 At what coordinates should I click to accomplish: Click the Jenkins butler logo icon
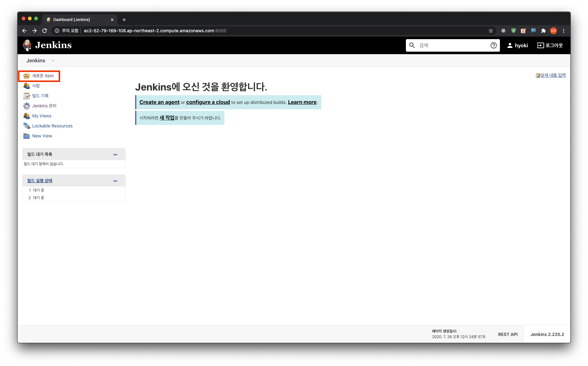pyautogui.click(x=27, y=45)
